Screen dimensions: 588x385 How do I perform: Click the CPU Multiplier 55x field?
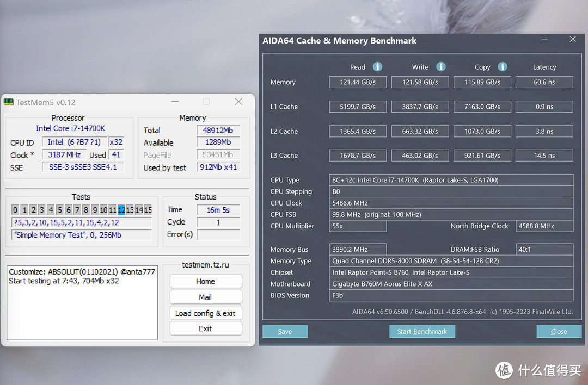click(358, 226)
